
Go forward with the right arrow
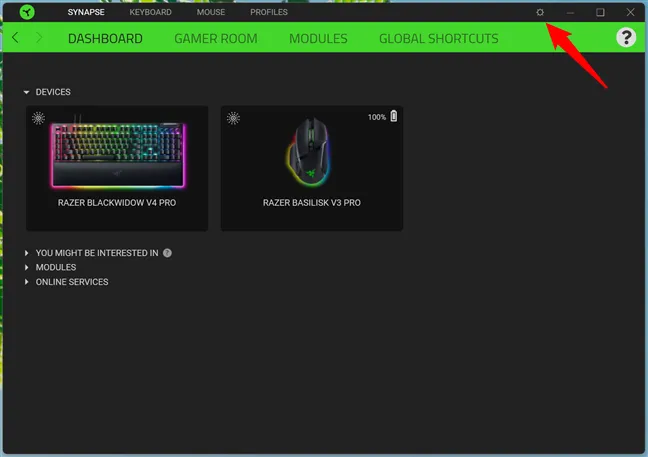[x=39, y=38]
